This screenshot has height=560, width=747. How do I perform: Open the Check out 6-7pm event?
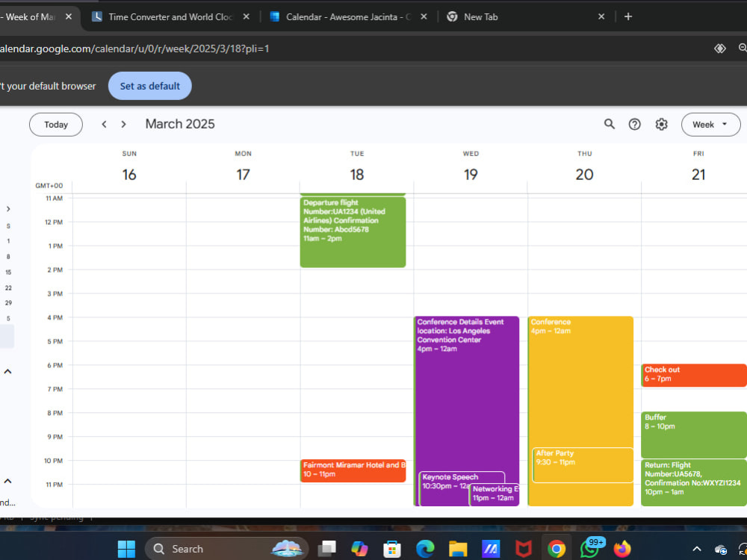(694, 376)
